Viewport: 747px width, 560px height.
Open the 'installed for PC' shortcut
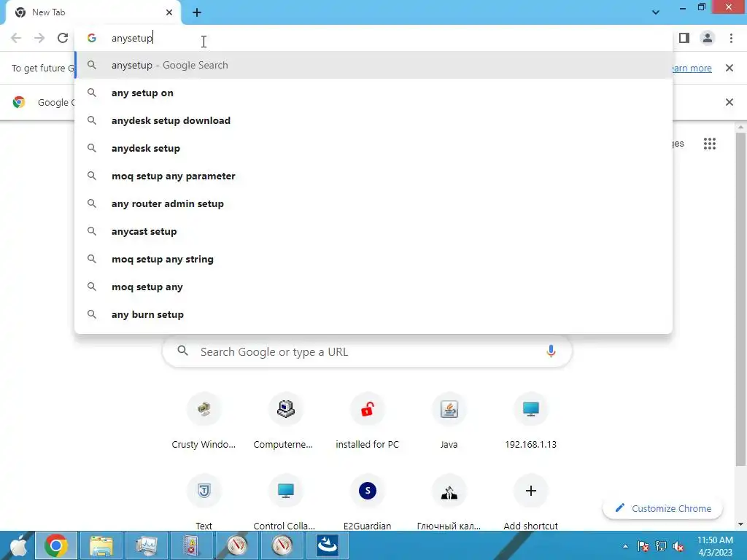[368, 421]
